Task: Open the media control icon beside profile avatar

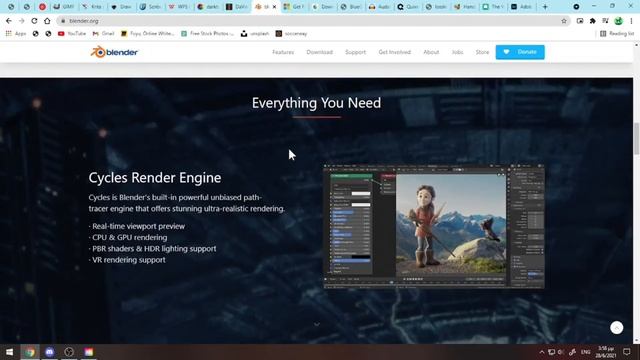Action: [x=605, y=21]
